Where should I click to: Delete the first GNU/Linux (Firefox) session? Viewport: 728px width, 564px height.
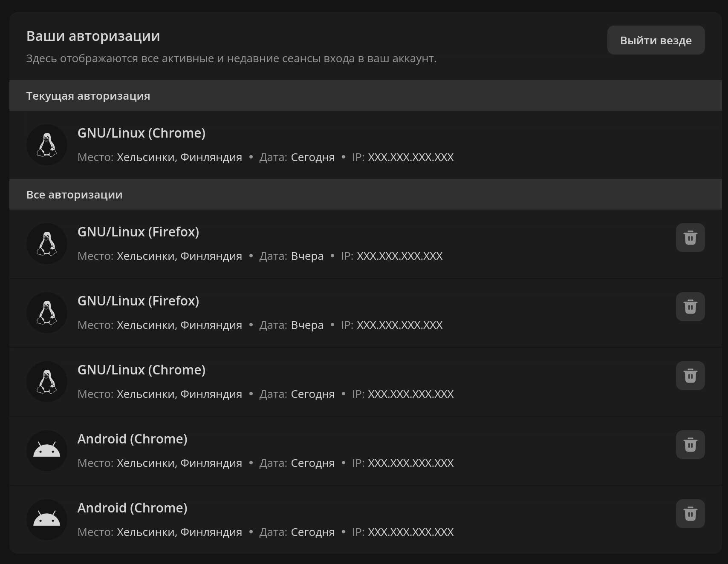[690, 238]
